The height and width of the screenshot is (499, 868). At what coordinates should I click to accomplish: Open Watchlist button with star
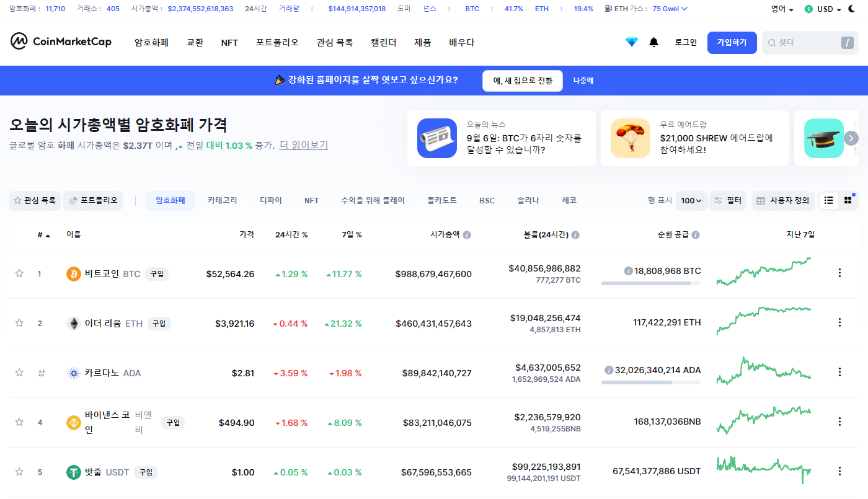coord(35,200)
